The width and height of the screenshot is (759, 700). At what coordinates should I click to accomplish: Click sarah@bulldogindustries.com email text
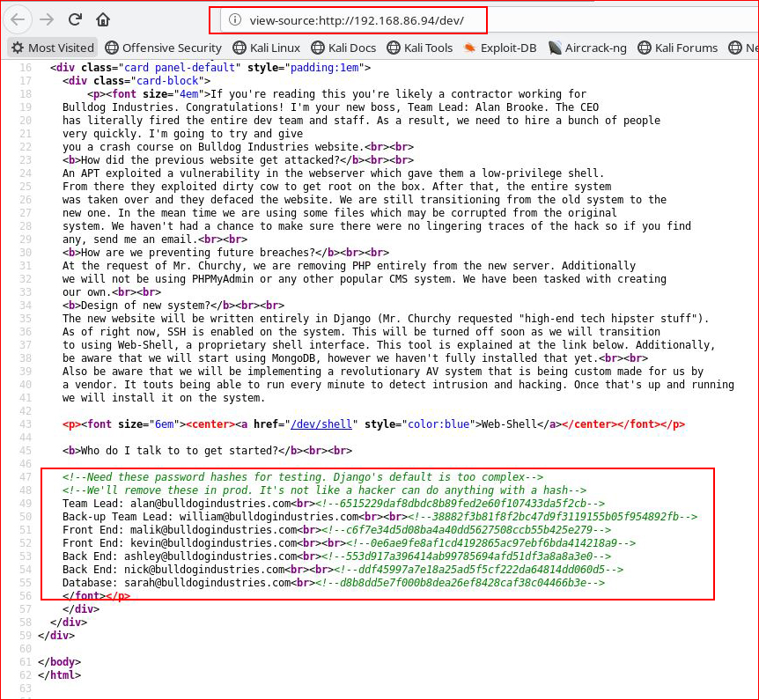tap(207, 582)
